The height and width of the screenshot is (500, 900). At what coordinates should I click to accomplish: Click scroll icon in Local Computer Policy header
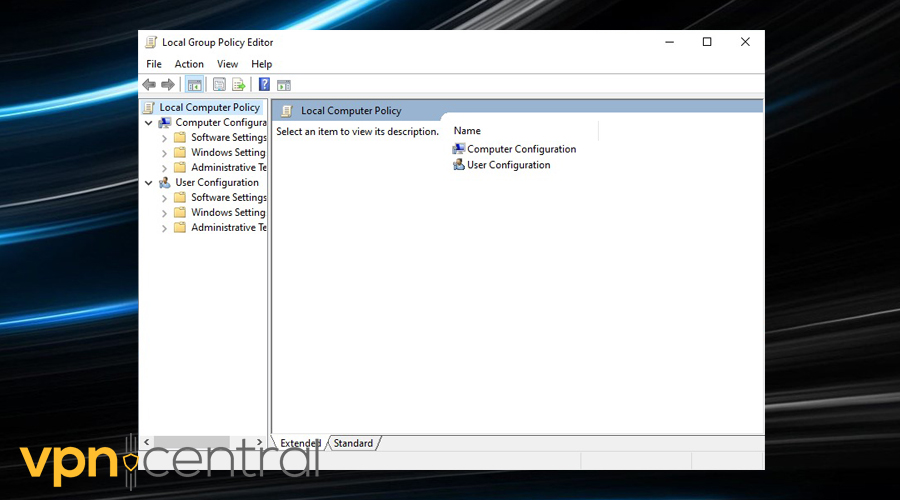coord(287,111)
